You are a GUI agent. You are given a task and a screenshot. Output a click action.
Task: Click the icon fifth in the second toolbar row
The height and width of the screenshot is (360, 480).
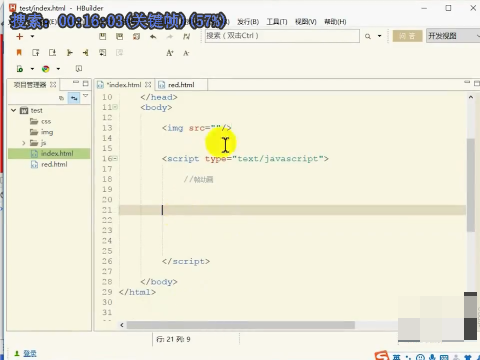pos(86,52)
